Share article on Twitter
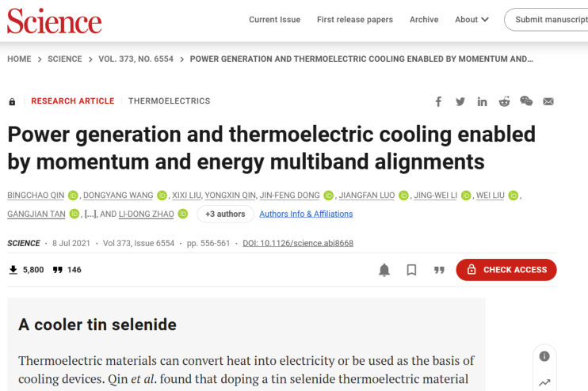 (460, 101)
